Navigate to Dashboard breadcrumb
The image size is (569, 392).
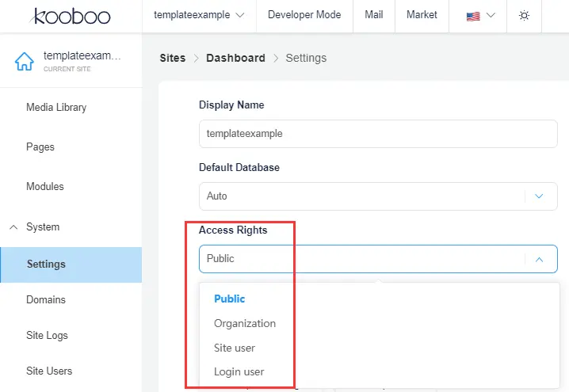tap(235, 58)
